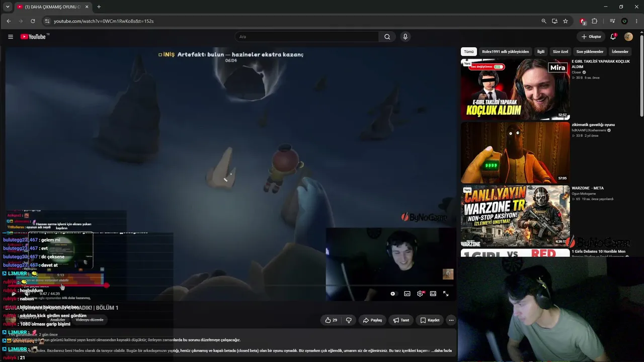Like the video with thumbs up
644x362 pixels.
pyautogui.click(x=331, y=320)
